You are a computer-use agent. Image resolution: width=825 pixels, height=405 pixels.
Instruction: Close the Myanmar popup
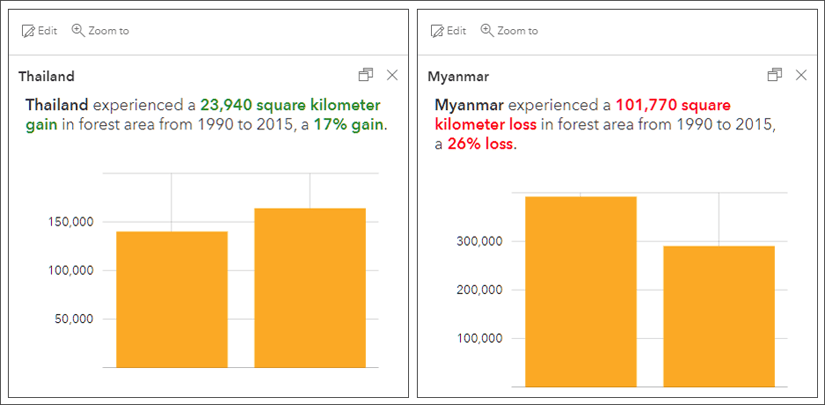click(800, 75)
